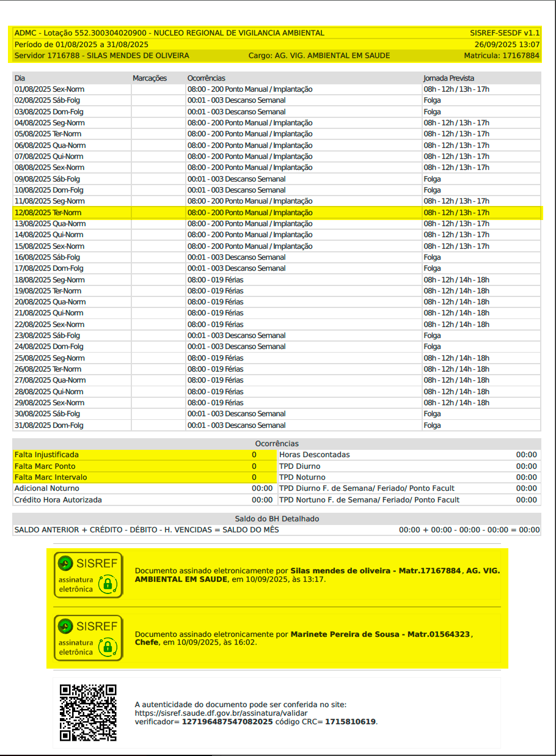The width and height of the screenshot is (556, 756).
Task: Click the Falta Marc Intervalo row
Action: [51, 477]
